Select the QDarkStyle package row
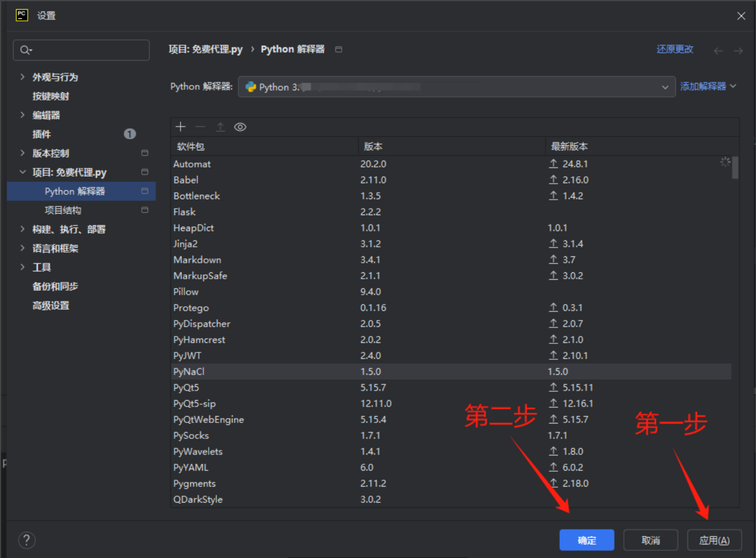The image size is (756, 558). click(452, 499)
